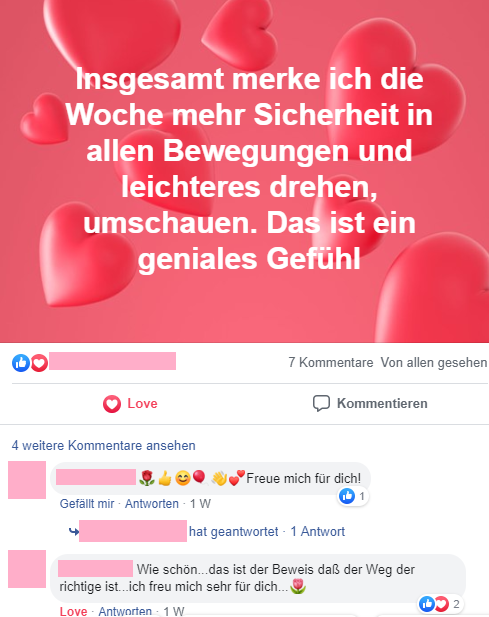Click the reply arrow icon before 'hat geantwortet'
Viewport: 489px width, 617px height.
(x=74, y=532)
